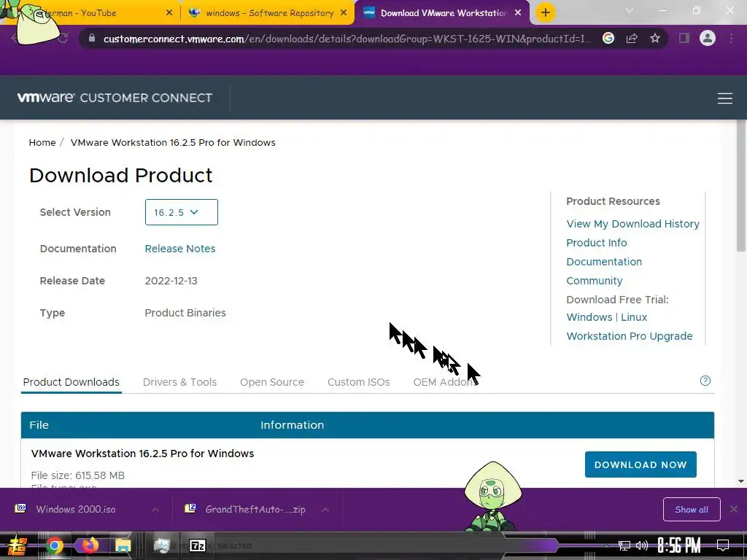Launch Google Chrome from the taskbar
The height and width of the screenshot is (560, 747).
pyautogui.click(x=54, y=545)
